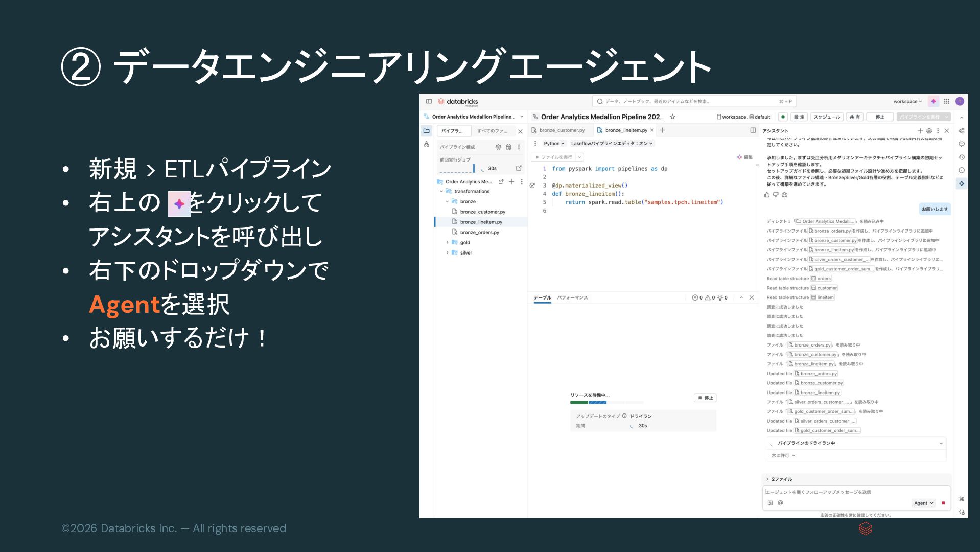Image resolution: width=980 pixels, height=552 pixels.
Task: Click the ■ 停止 button by resource progress
Action: tap(706, 398)
